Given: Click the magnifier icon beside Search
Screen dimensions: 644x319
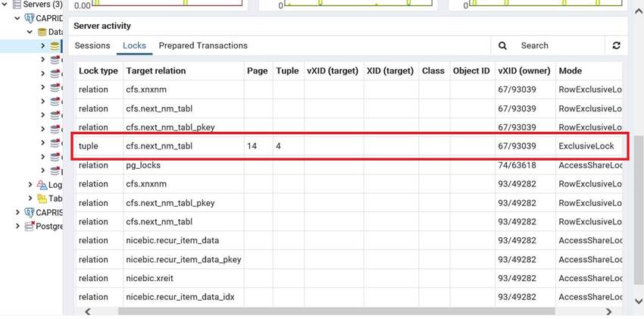Looking at the screenshot, I should tap(503, 45).
